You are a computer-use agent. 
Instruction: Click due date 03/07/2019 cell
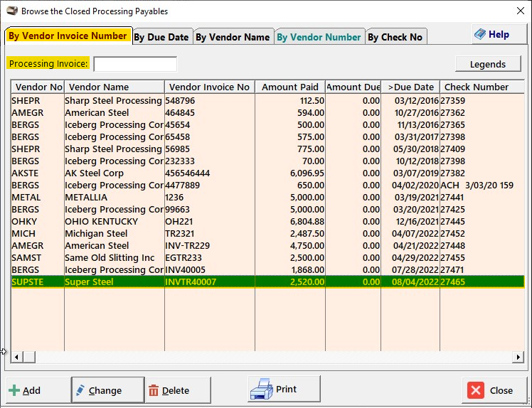point(410,173)
